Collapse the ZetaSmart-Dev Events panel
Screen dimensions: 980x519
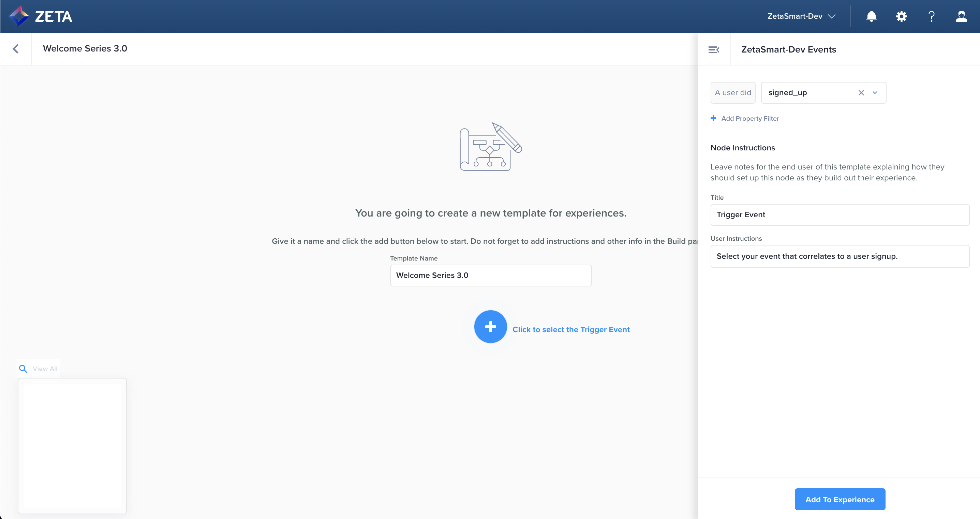[x=714, y=50]
